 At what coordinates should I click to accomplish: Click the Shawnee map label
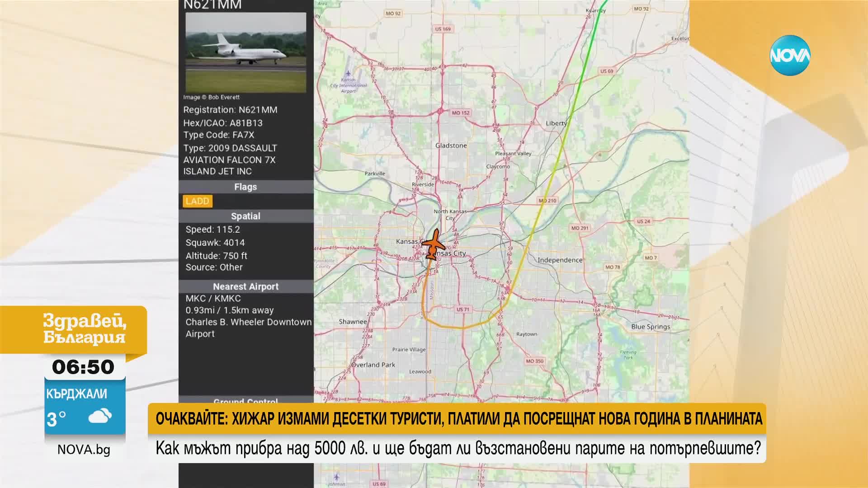pos(353,322)
